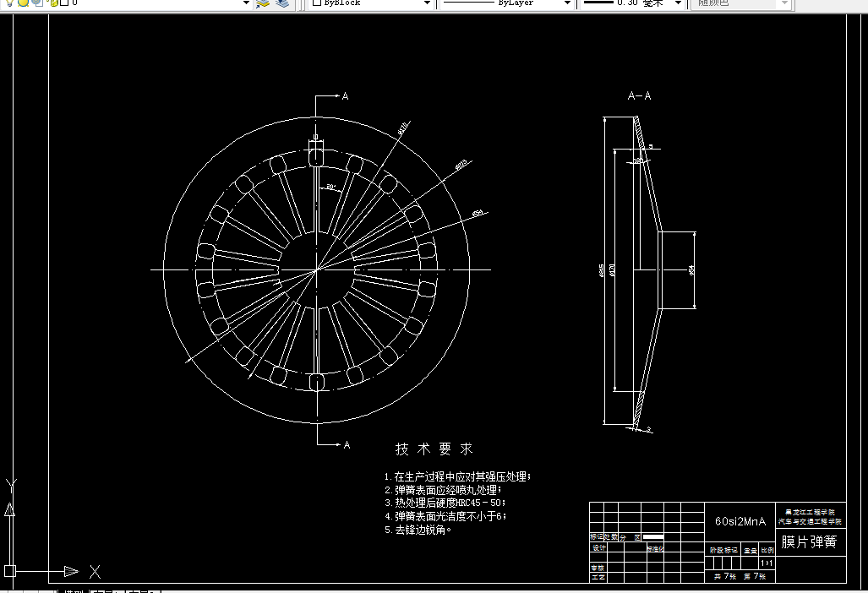Select requirement line 2 about 喷丸处理

443,490
